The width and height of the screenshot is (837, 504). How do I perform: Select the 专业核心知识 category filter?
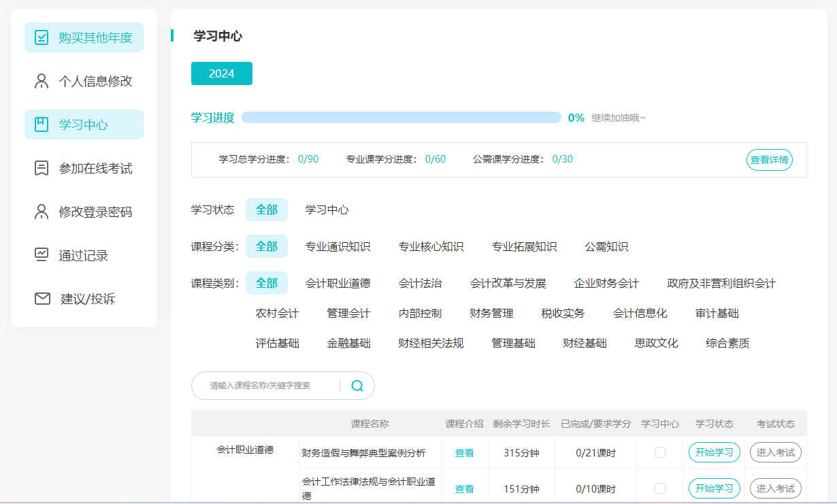click(x=429, y=247)
